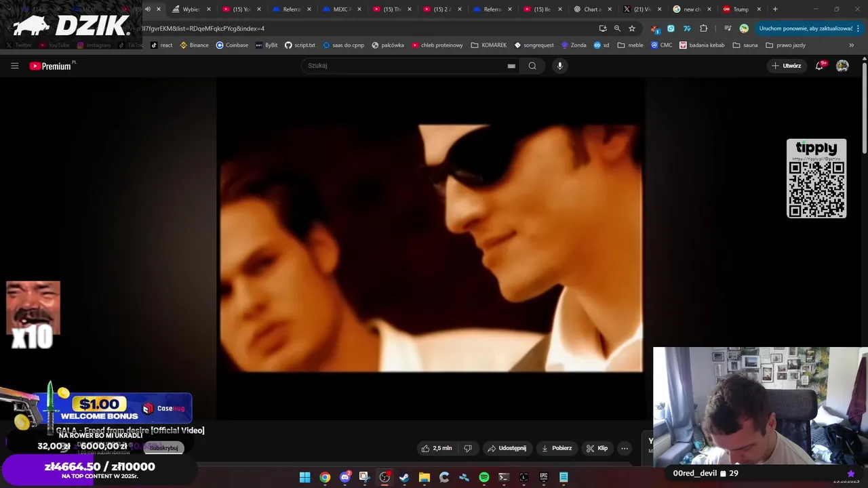
Task: Open a new browser tab with plus
Action: (x=775, y=9)
